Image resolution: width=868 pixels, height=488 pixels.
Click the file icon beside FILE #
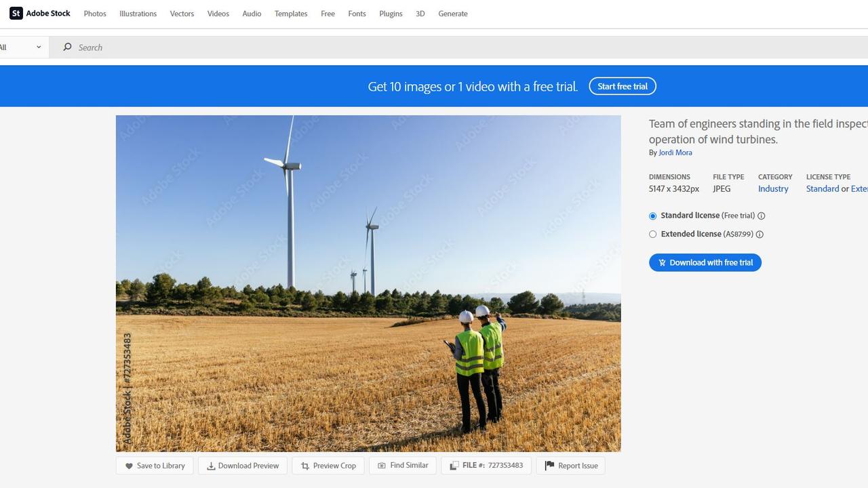pyautogui.click(x=454, y=466)
